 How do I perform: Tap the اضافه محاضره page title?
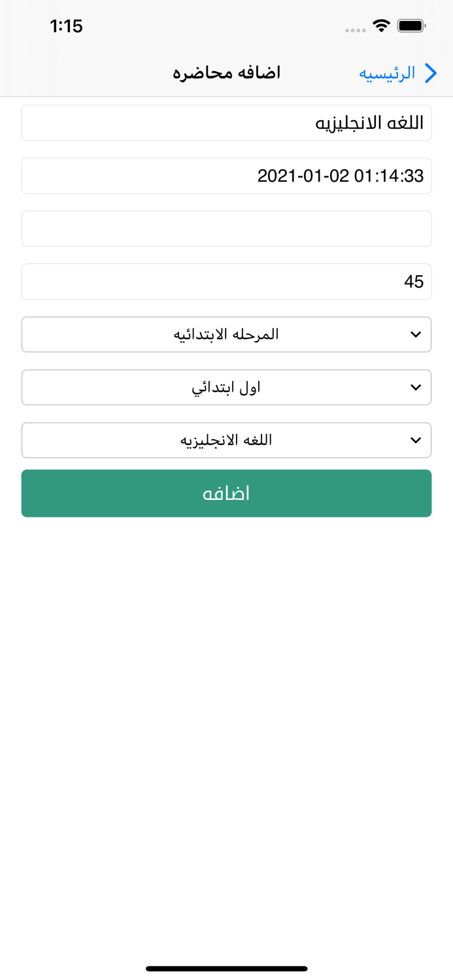click(x=226, y=73)
